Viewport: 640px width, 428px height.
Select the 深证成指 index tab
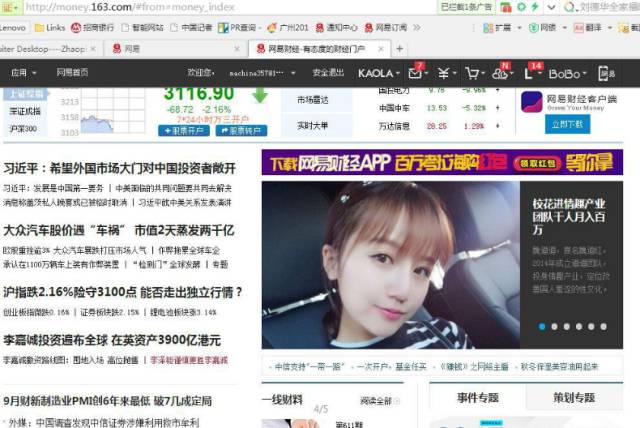point(25,111)
